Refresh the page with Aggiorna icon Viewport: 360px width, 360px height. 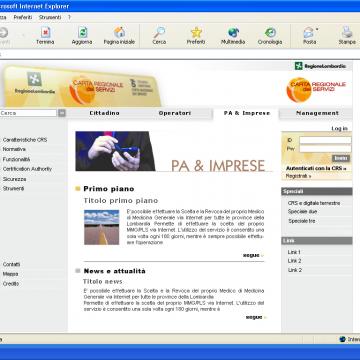pyautogui.click(x=82, y=33)
